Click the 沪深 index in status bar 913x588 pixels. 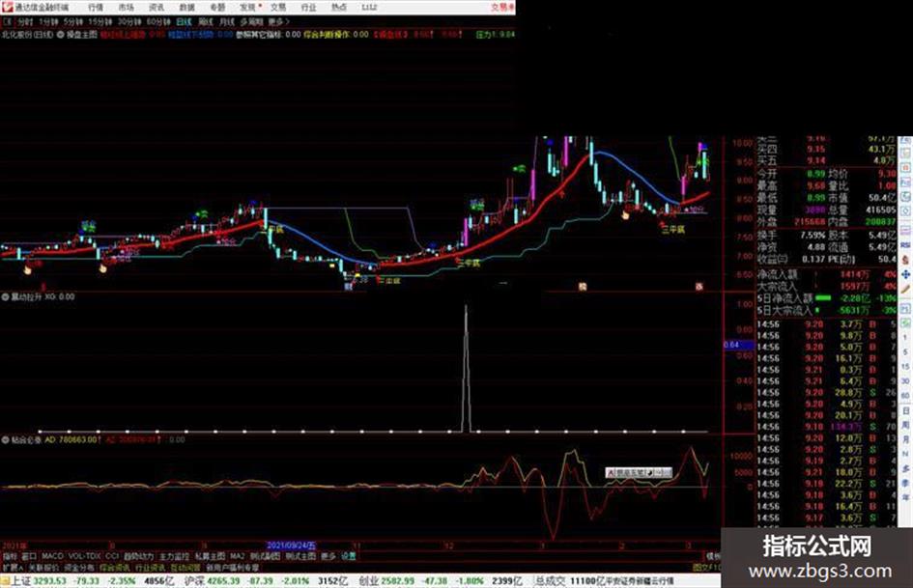194,581
